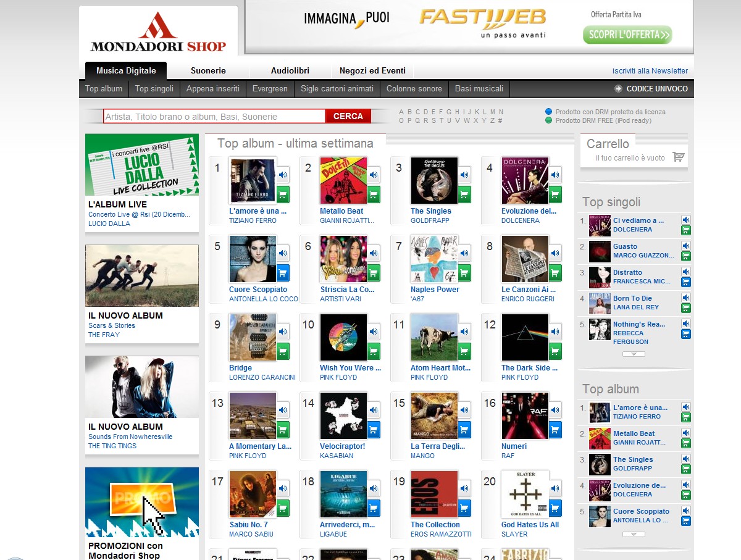Open the Lucio Dalla Live Collection banner
Screen dimensions: 741x560
click(x=142, y=165)
